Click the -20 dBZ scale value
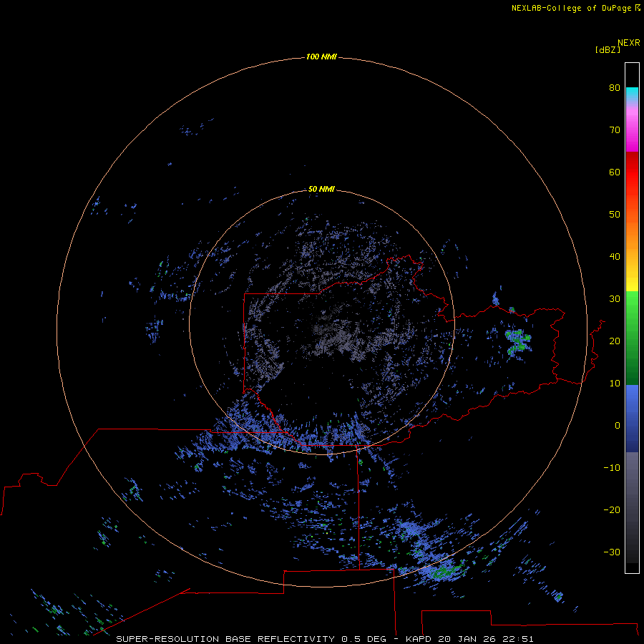Image resolution: width=644 pixels, height=644 pixels. click(x=612, y=510)
